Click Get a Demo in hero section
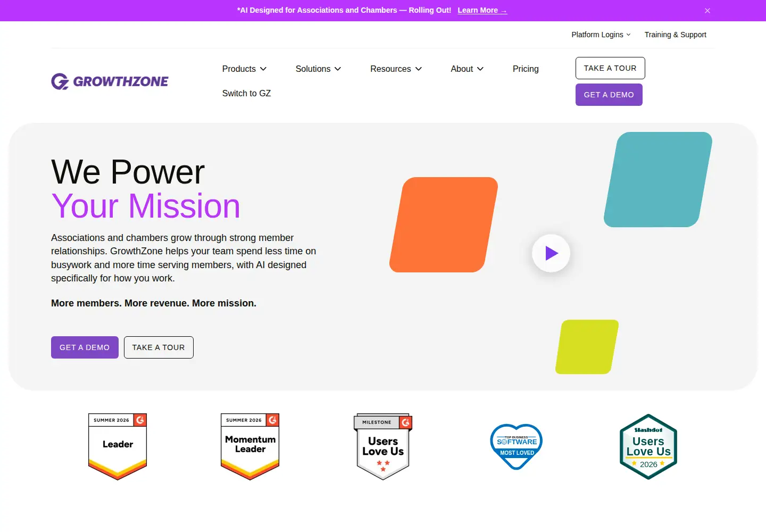The height and width of the screenshot is (532, 766). [85, 347]
